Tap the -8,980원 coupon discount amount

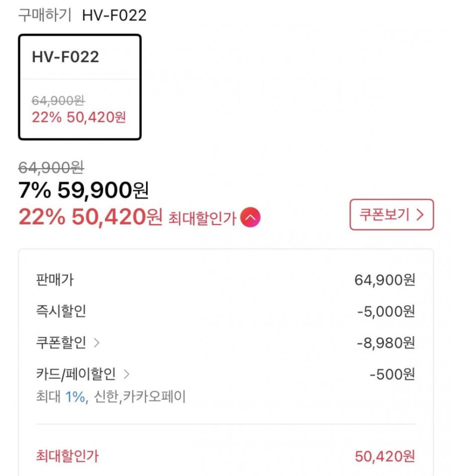386,343
